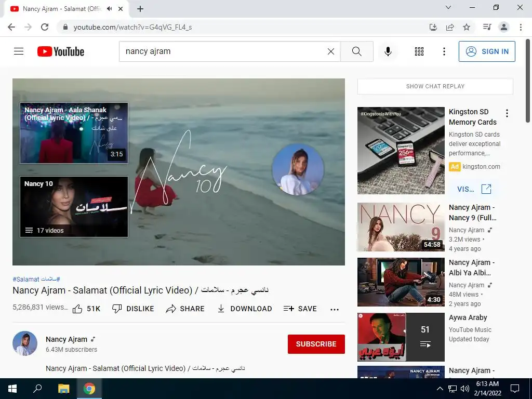Open Kingston ad options menu
The height and width of the screenshot is (399, 532).
click(x=507, y=113)
